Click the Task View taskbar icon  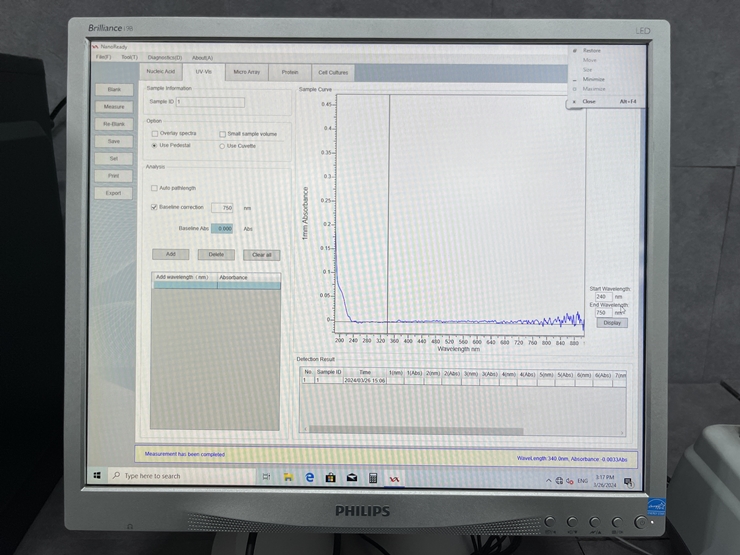click(266, 477)
